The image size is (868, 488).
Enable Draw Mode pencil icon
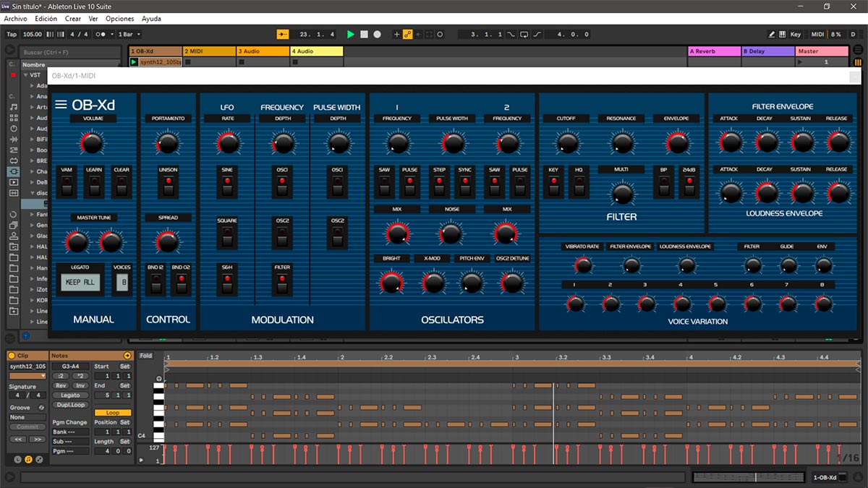pyautogui.click(x=772, y=34)
